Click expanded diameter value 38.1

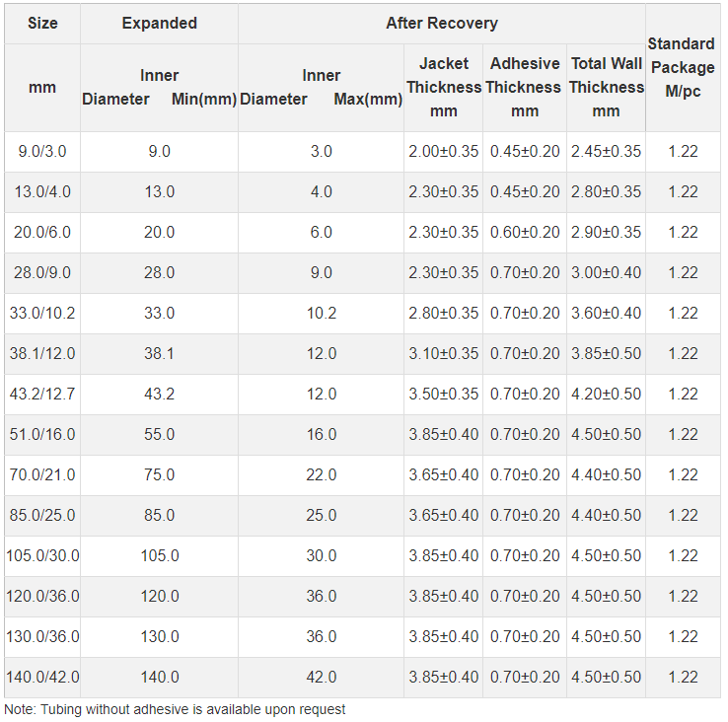tap(159, 353)
